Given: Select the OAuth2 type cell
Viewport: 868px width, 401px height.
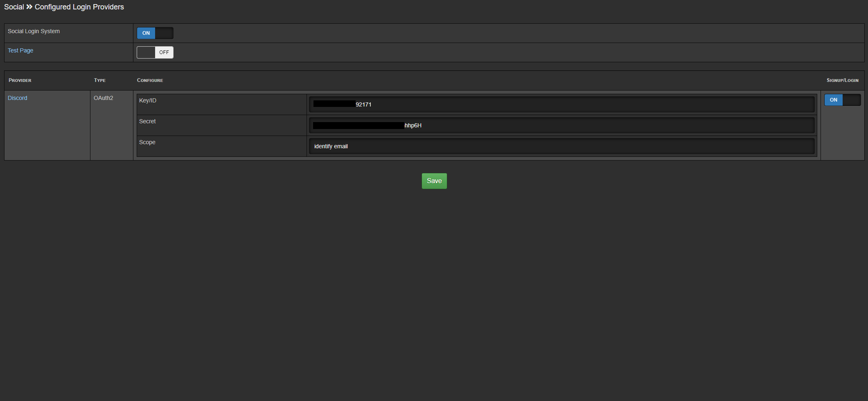Looking at the screenshot, I should coord(103,98).
